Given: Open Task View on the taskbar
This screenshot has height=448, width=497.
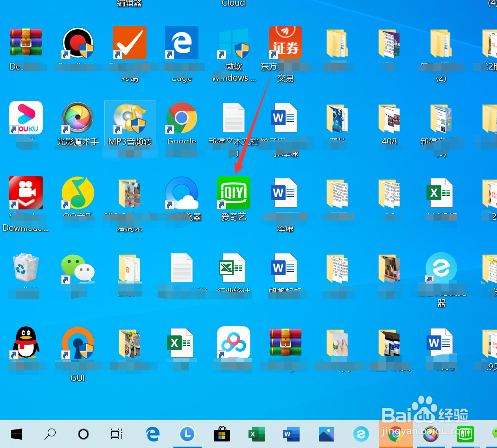Looking at the screenshot, I should click(117, 434).
